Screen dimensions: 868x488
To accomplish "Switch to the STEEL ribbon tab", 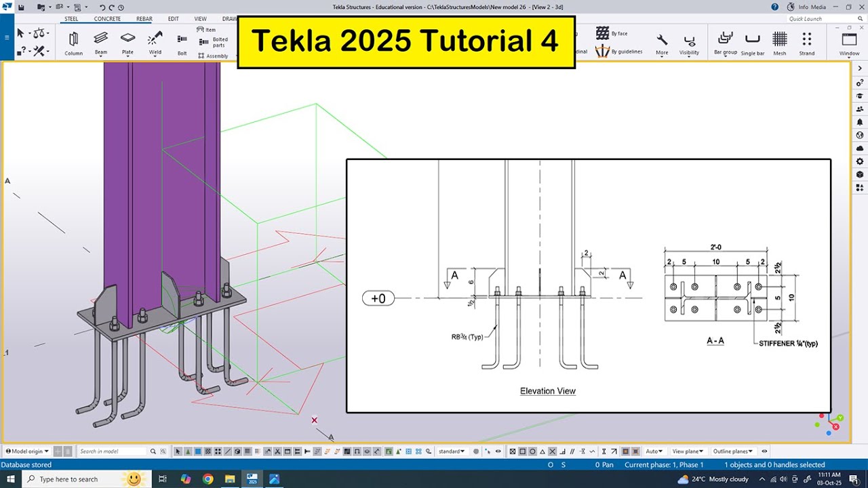I will [71, 19].
